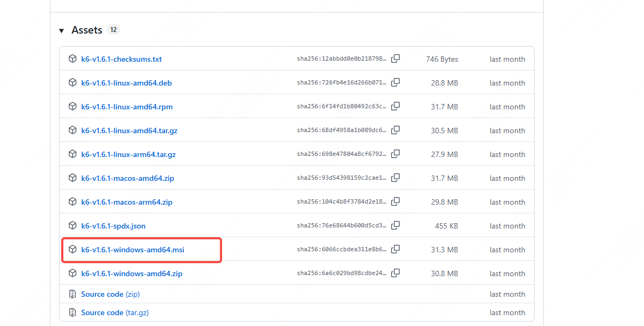The height and width of the screenshot is (326, 644).
Task: Copy sha256 hash for linux-arm64.tar.gz
Action: tap(395, 154)
